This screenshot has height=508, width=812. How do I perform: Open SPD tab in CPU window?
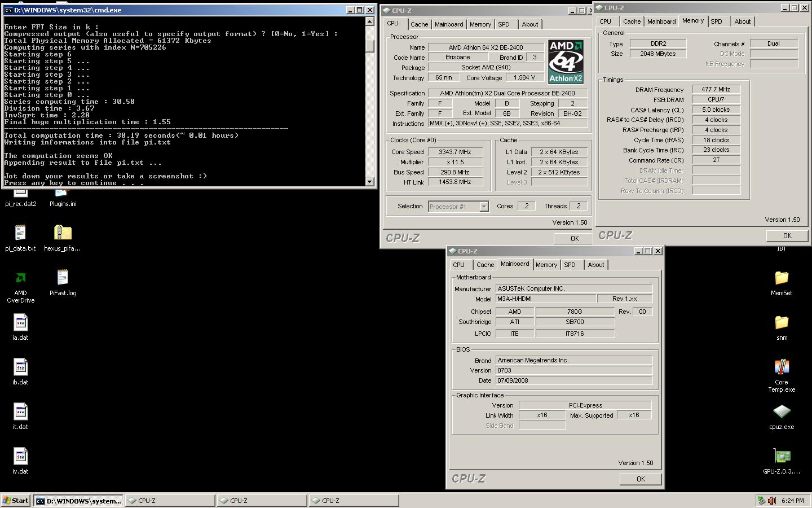(504, 24)
